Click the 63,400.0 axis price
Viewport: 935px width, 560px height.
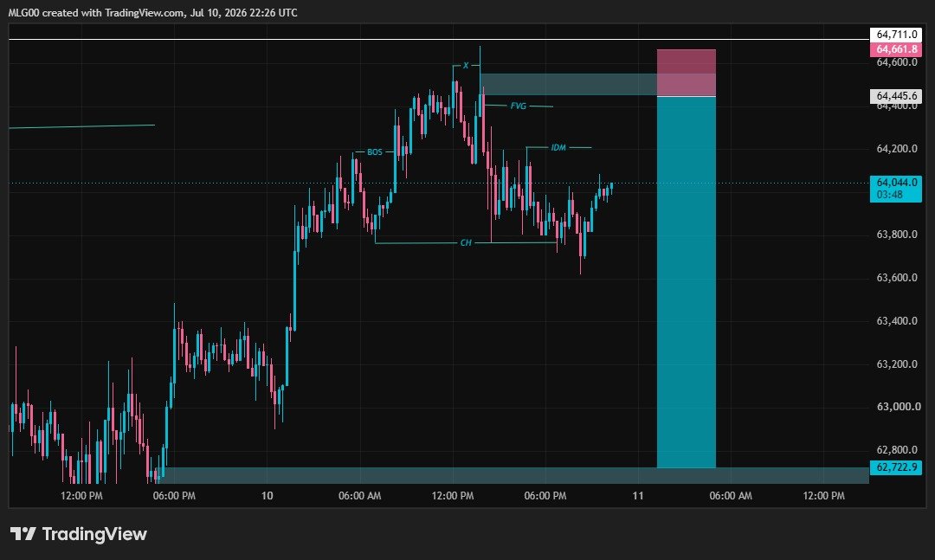pyautogui.click(x=896, y=321)
